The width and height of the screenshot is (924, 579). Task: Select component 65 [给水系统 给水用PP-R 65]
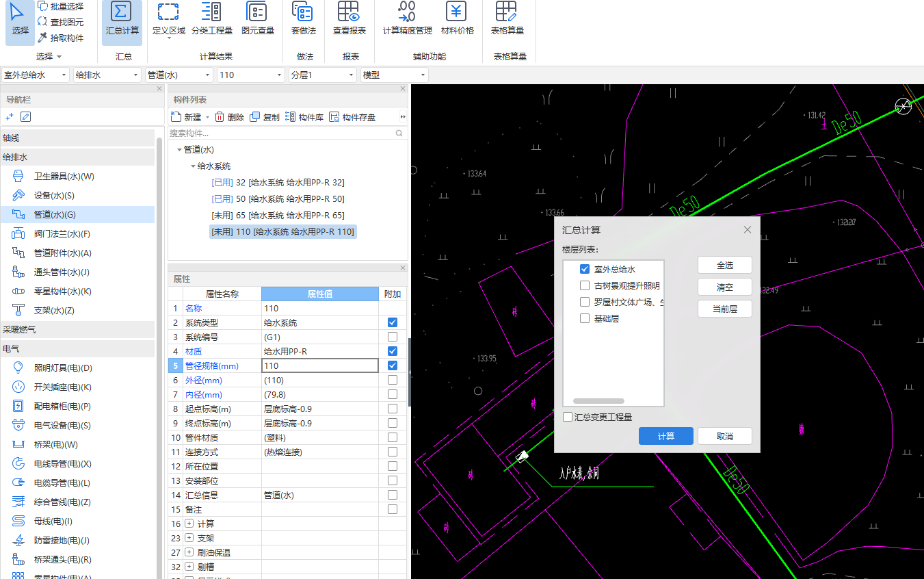pos(278,216)
